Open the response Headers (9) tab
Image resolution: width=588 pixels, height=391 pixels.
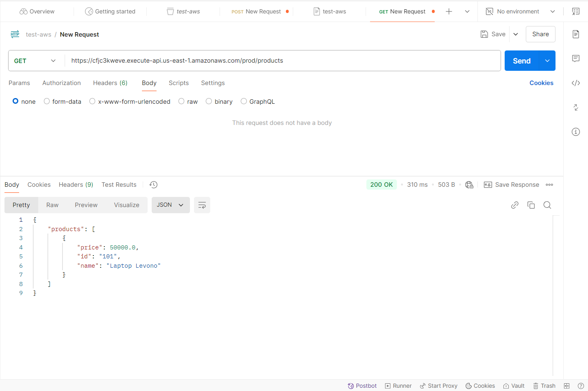tap(76, 185)
